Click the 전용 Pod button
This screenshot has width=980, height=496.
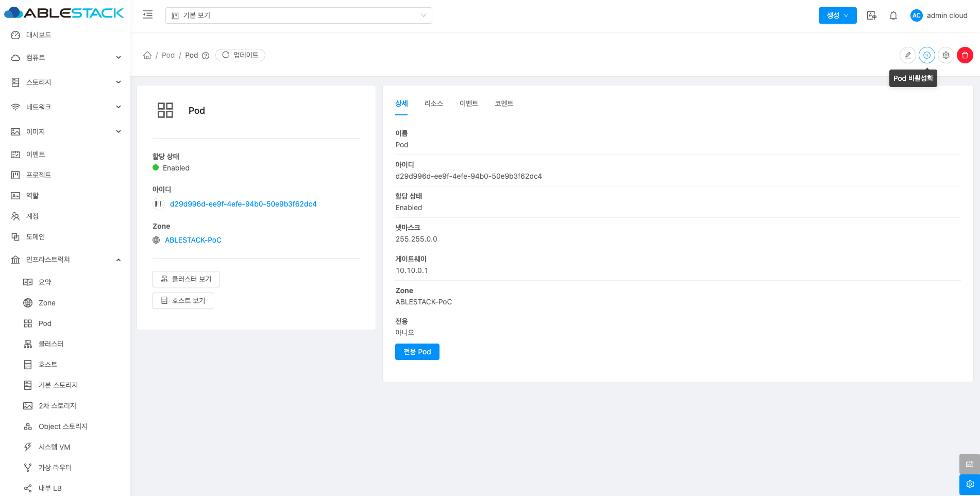(417, 352)
